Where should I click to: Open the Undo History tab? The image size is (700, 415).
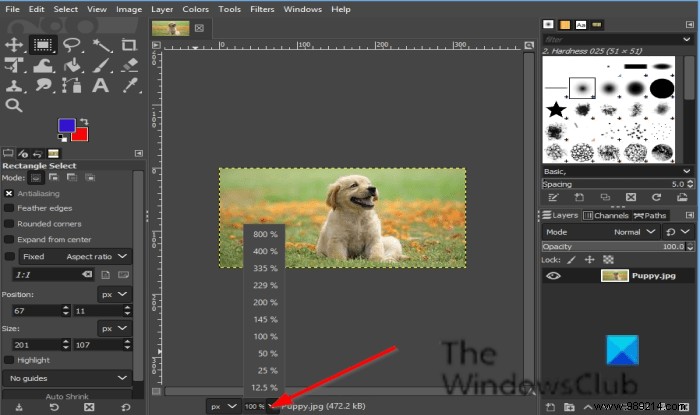pos(38,154)
